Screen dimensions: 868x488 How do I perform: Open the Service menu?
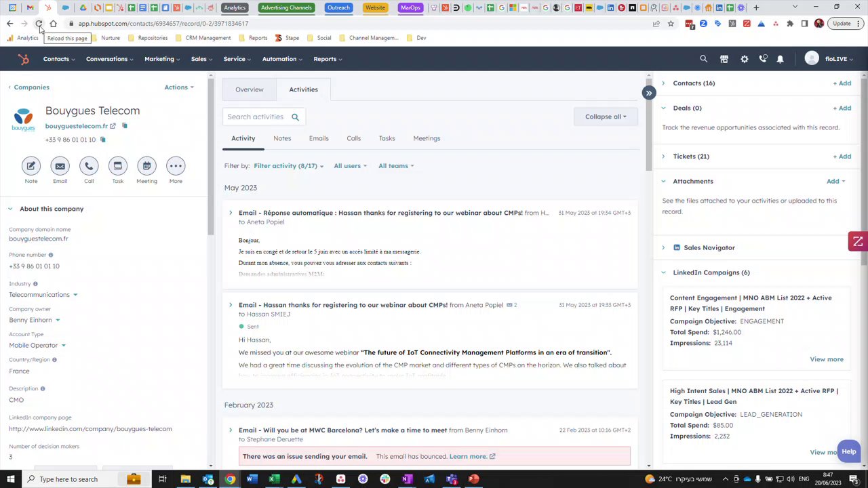pyautogui.click(x=237, y=59)
